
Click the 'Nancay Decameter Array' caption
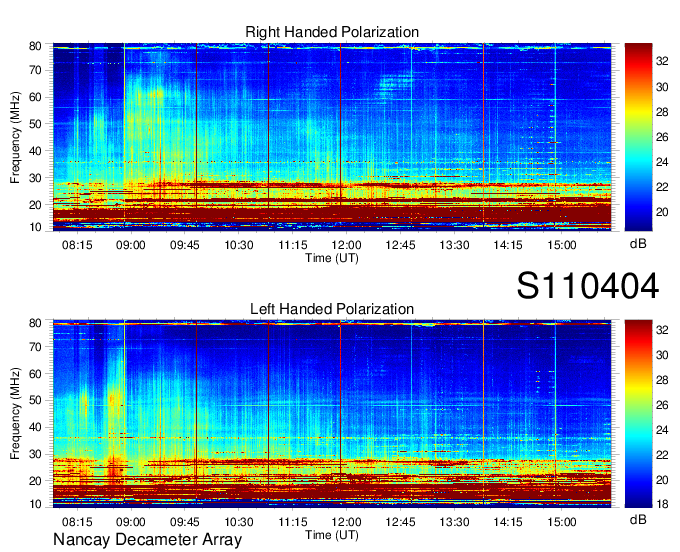click(147, 540)
